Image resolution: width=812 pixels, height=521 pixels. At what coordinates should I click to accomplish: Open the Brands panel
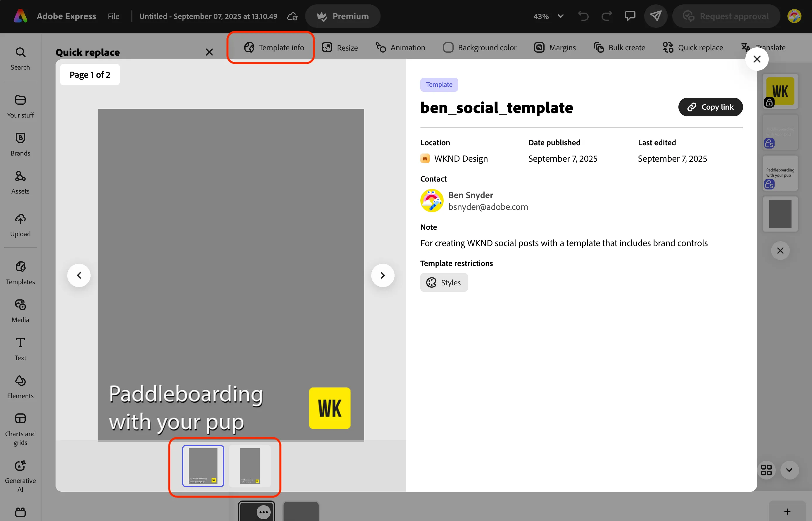pyautogui.click(x=20, y=144)
